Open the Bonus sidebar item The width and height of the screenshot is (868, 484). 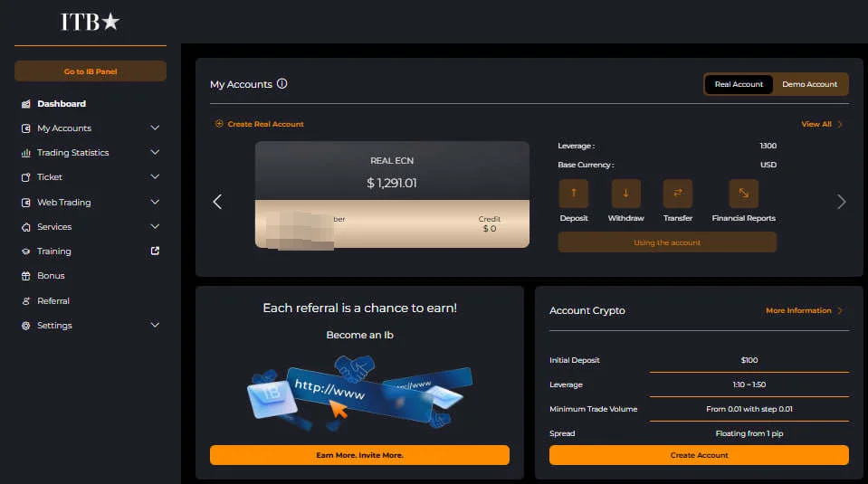51,275
